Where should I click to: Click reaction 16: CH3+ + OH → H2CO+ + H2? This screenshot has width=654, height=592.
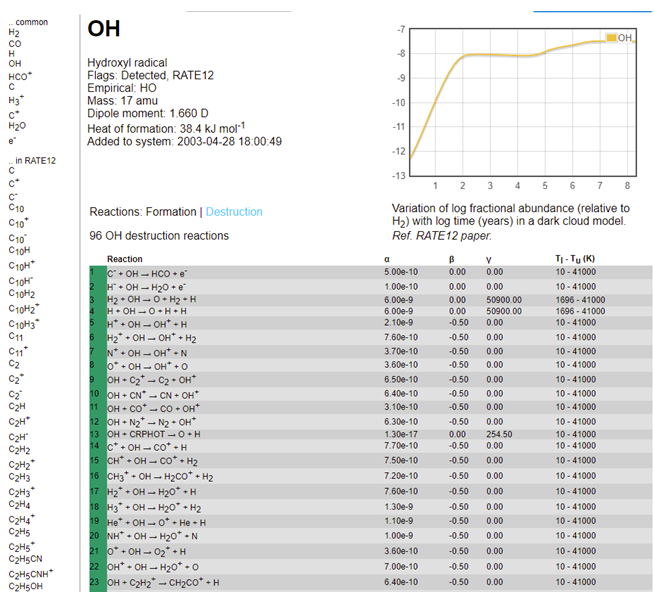point(160,476)
